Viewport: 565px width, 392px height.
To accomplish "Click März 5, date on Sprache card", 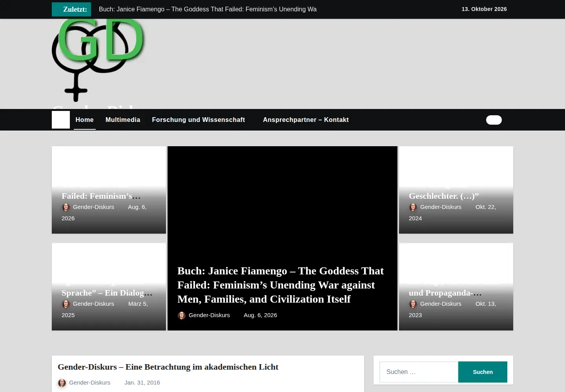I will [138, 304].
